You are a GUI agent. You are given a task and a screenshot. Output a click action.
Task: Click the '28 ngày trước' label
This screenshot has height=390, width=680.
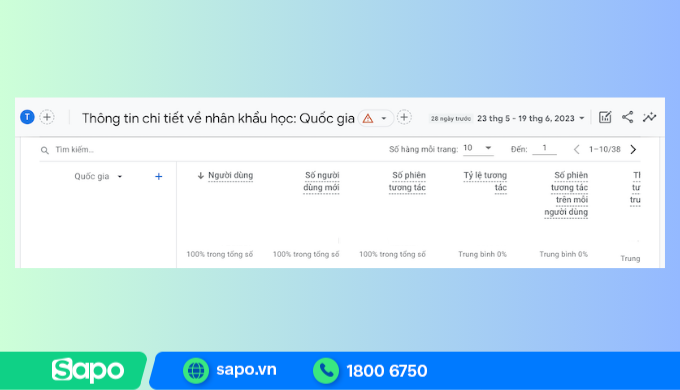[x=451, y=118]
